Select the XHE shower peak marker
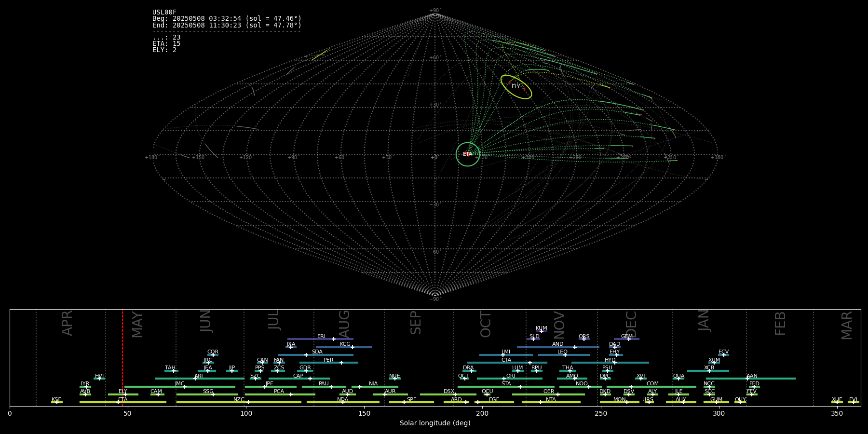 (x=837, y=402)
